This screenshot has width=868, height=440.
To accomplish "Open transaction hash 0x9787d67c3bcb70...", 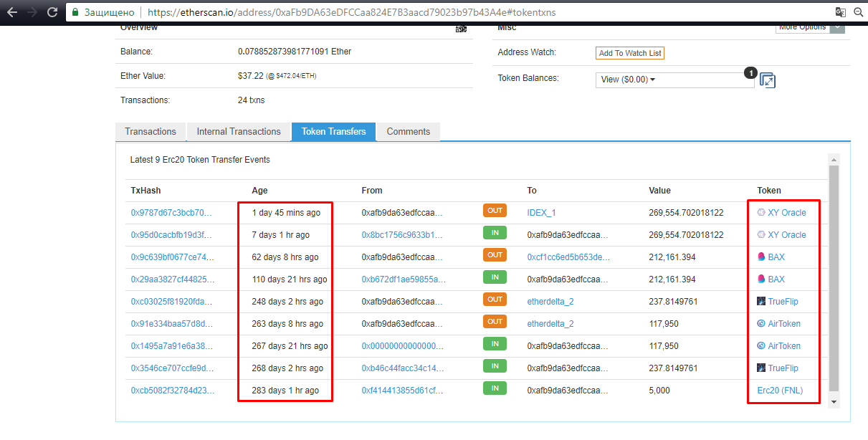I will coord(171,213).
